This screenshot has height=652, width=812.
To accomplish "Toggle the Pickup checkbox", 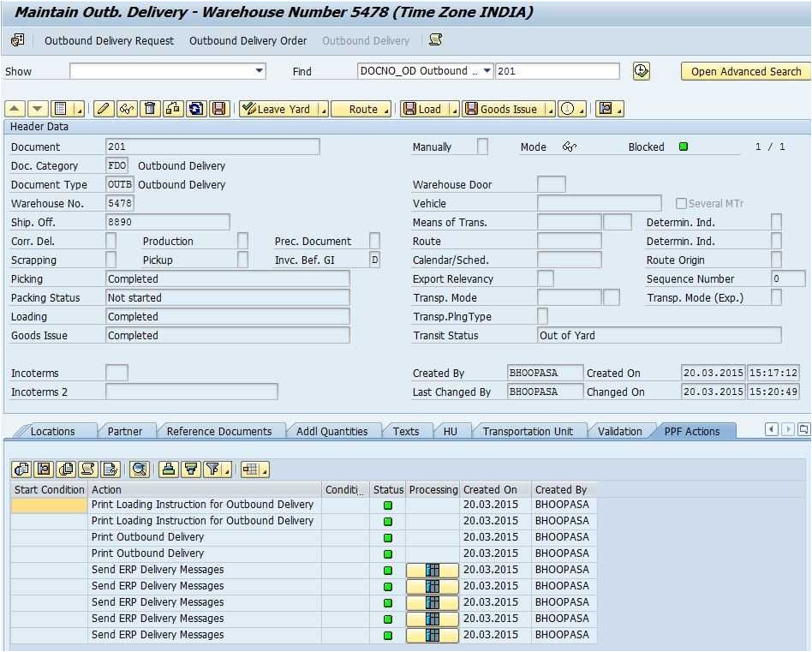I will point(242,260).
